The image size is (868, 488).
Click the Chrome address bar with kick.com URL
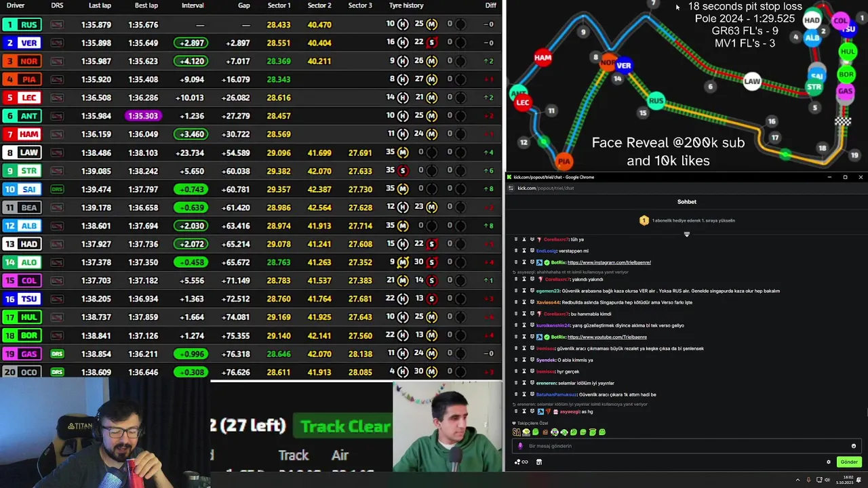(546, 188)
